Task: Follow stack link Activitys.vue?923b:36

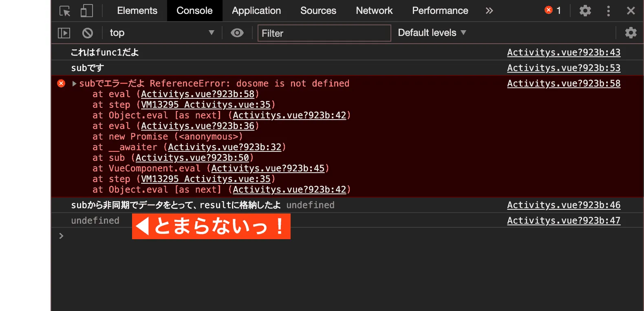Action: (198, 126)
